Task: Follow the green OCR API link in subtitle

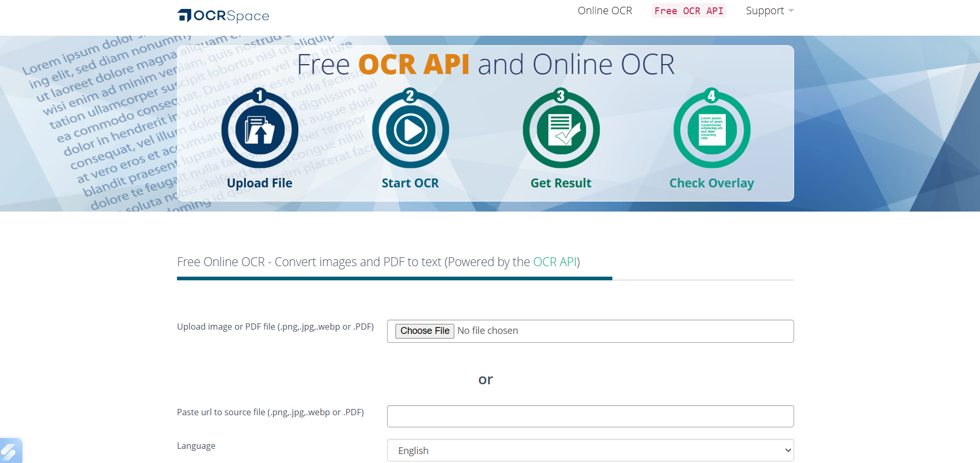Action: (x=555, y=262)
